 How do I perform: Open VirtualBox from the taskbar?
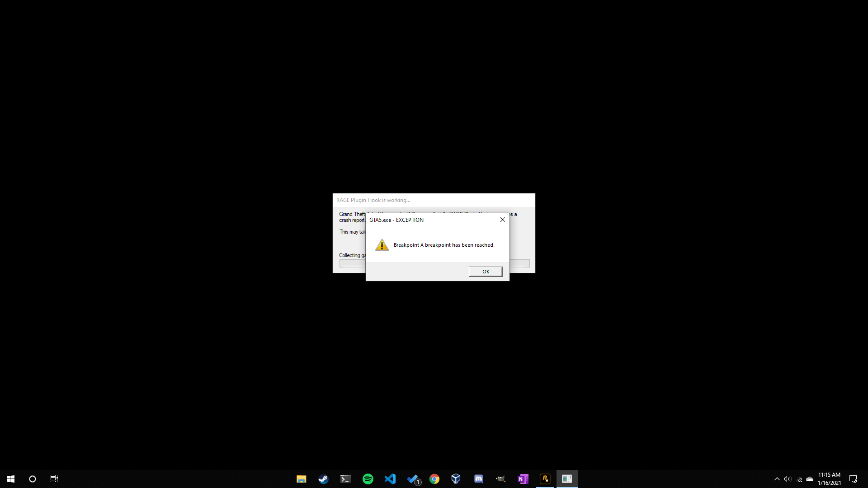pos(456,479)
